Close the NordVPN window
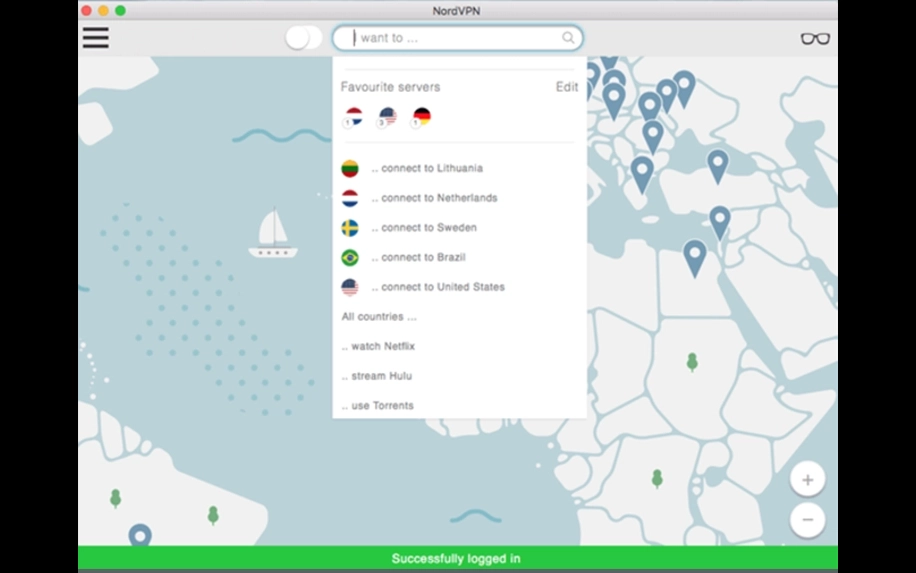The image size is (916, 573). [x=86, y=11]
